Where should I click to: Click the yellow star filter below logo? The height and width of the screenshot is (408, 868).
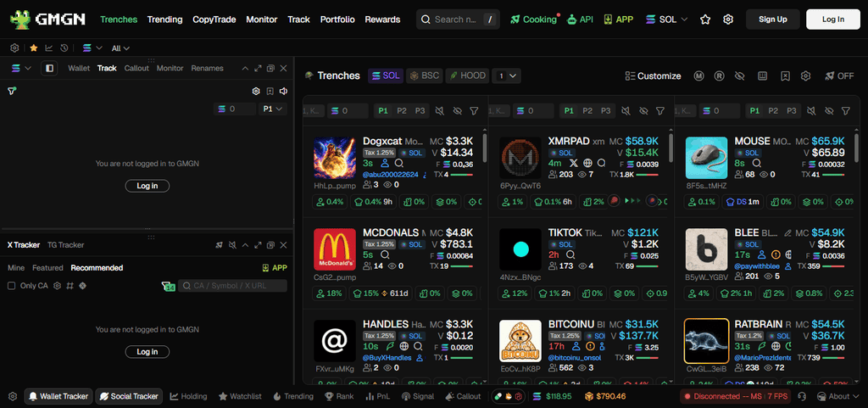coord(34,48)
